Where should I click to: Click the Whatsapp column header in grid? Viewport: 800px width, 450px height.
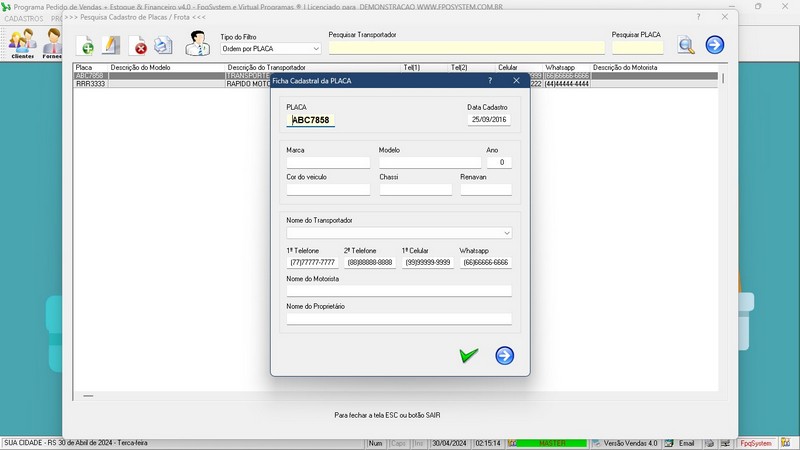pos(567,67)
